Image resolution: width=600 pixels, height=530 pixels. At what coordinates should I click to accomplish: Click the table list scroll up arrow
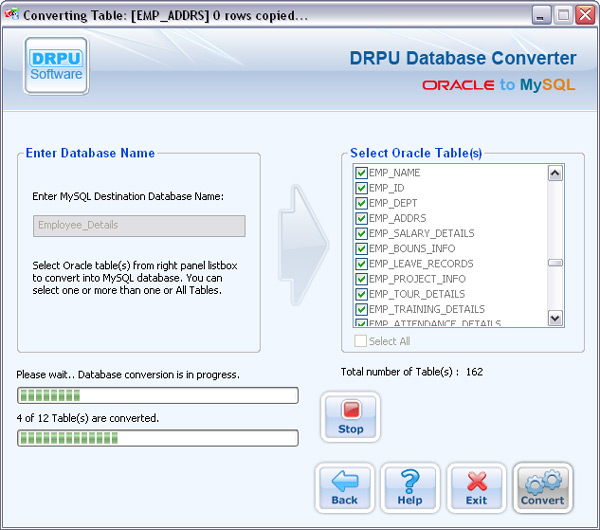[555, 173]
